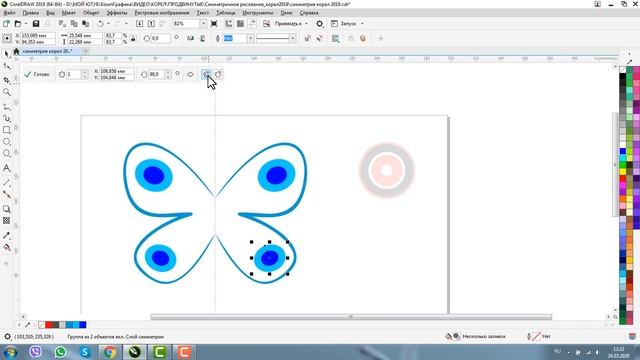640x360 pixels.
Task: Open Viber from the taskbar
Action: click(x=36, y=351)
